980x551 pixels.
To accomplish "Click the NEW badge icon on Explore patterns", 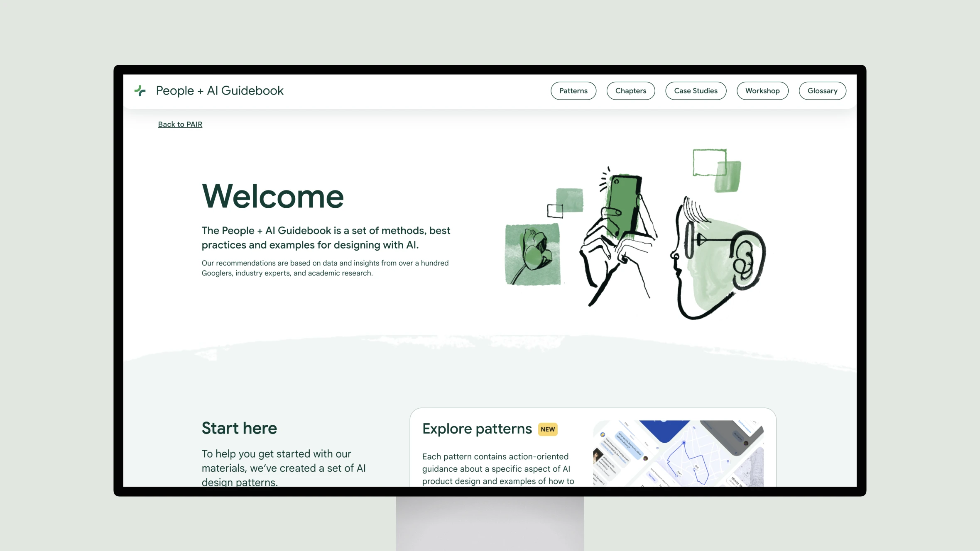I will (546, 430).
